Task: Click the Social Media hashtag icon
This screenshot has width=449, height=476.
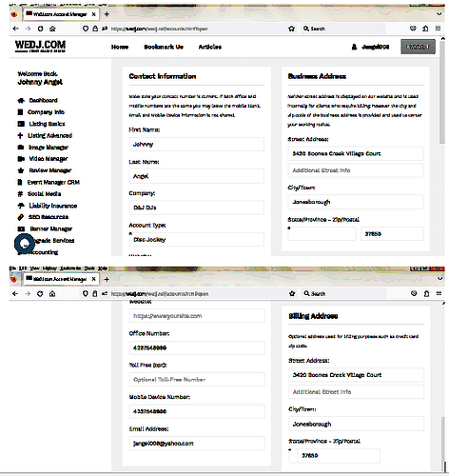Action: (x=20, y=194)
